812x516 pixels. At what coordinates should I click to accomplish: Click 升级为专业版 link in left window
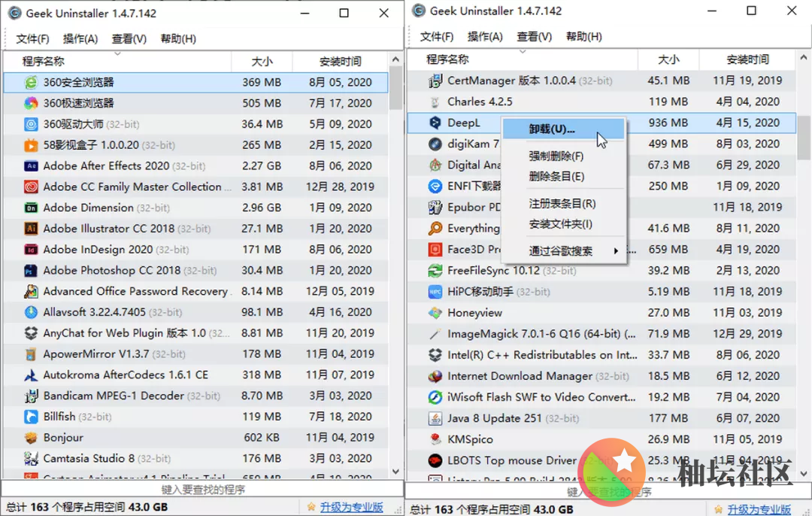[x=351, y=507]
